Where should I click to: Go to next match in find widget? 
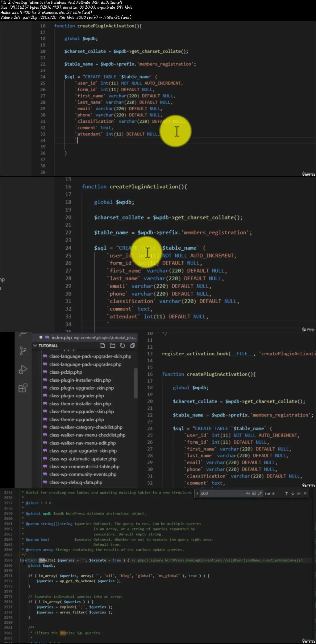click(x=293, y=494)
